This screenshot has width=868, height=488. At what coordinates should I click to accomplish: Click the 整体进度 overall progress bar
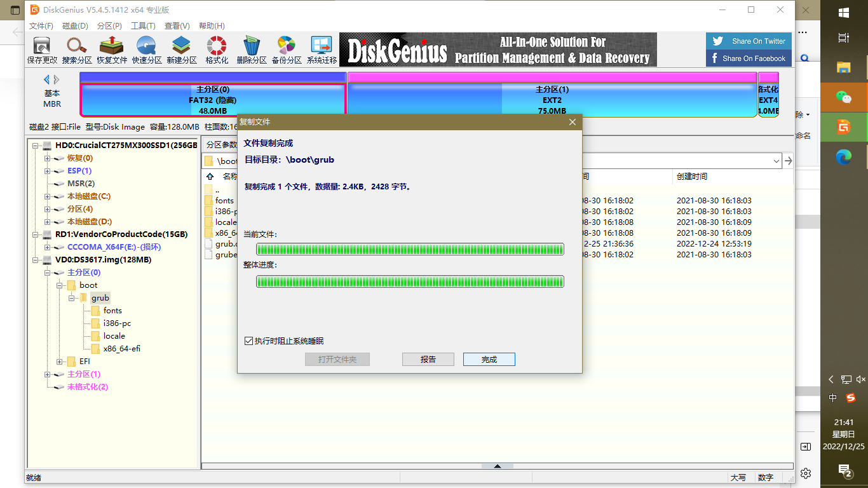409,281
